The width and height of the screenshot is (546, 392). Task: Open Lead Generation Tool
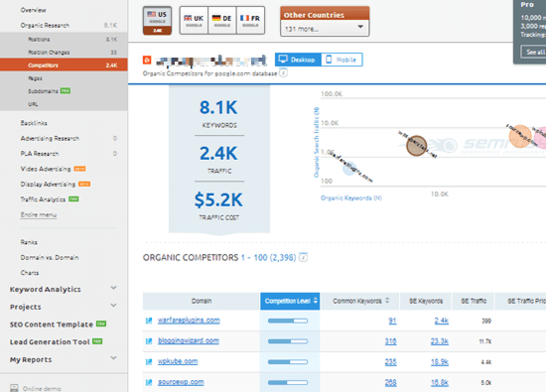click(x=50, y=341)
